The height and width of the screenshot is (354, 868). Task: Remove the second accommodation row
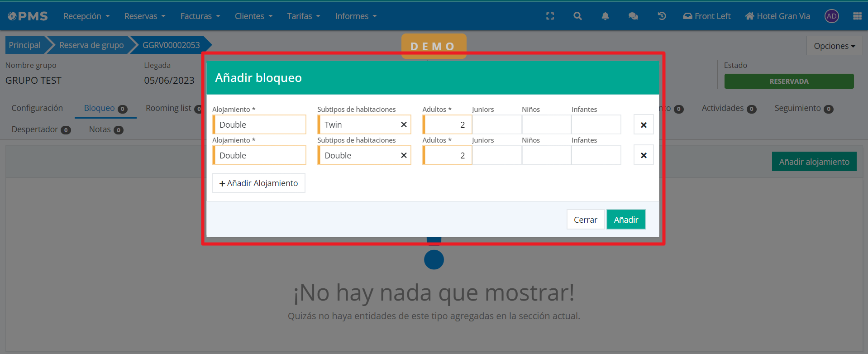(x=643, y=155)
